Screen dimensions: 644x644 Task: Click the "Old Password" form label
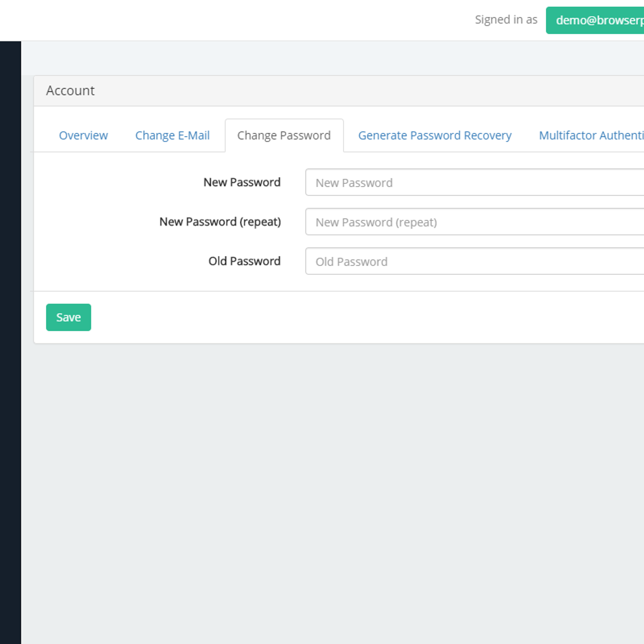[244, 261]
